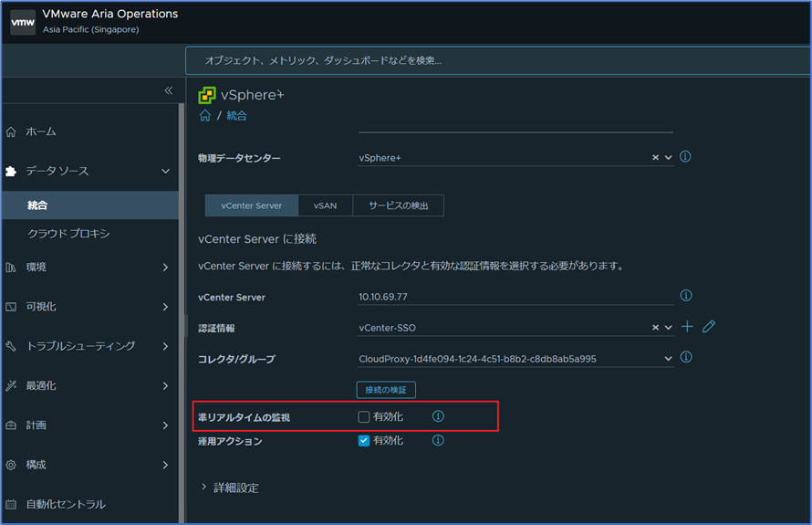Select the vCenter Server tab
Viewport: 812px width, 525px height.
tap(252, 205)
